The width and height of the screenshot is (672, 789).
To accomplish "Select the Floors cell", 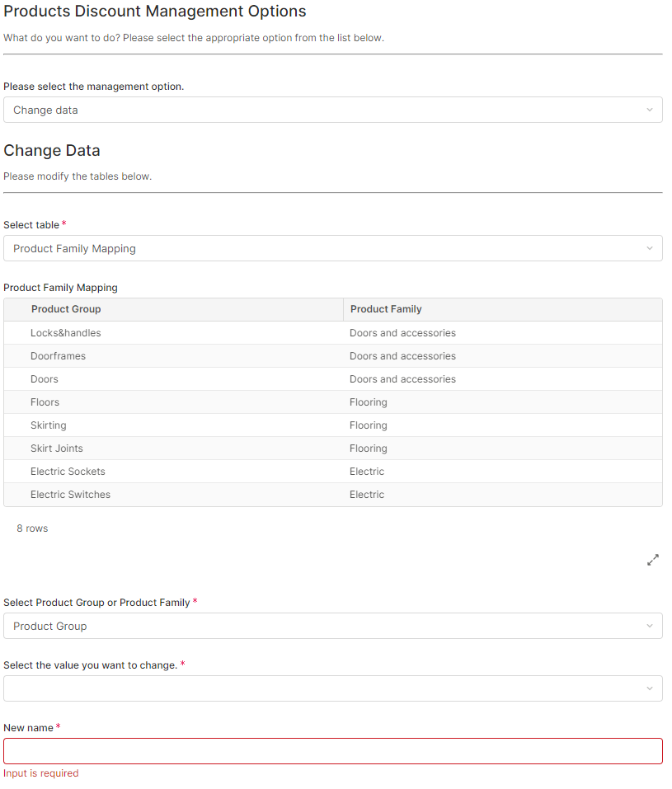I will point(174,402).
